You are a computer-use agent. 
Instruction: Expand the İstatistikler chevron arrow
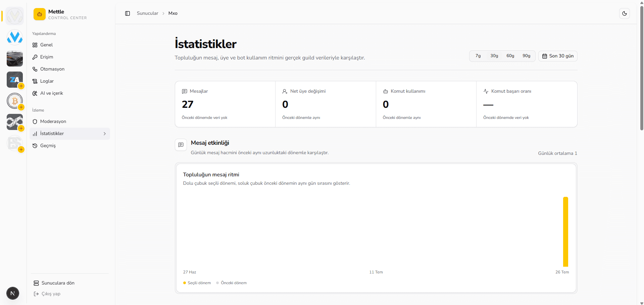[x=105, y=134]
